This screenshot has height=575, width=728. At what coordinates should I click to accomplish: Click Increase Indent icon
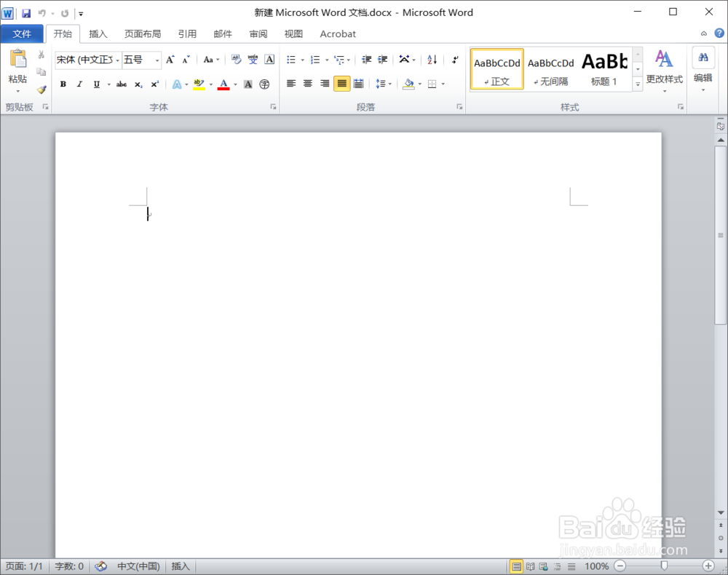[383, 60]
